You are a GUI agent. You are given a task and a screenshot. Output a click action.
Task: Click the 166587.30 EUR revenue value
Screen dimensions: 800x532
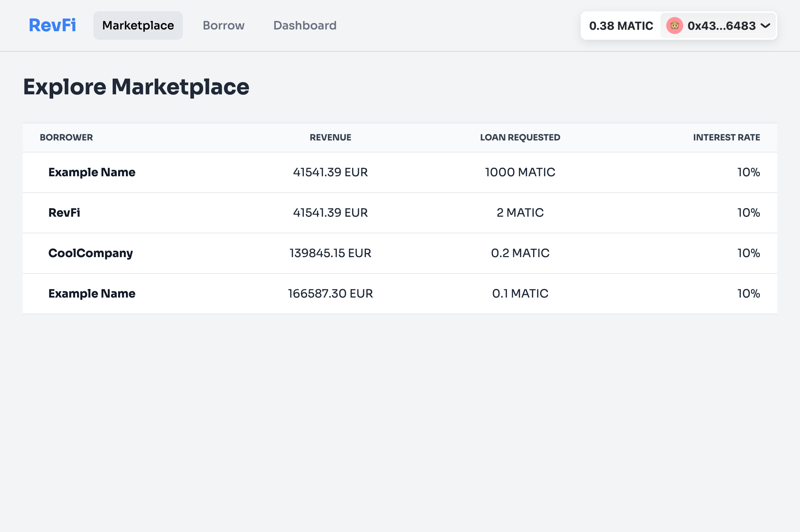[x=330, y=294]
